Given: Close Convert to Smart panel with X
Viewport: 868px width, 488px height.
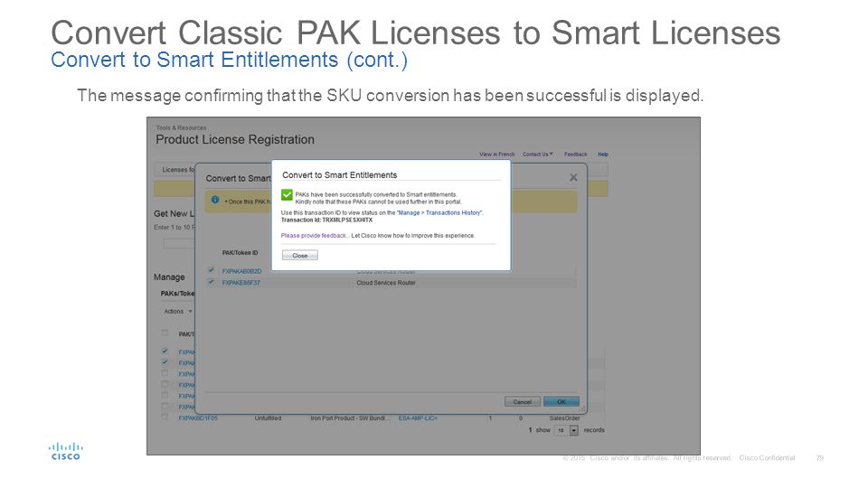Looking at the screenshot, I should (573, 177).
